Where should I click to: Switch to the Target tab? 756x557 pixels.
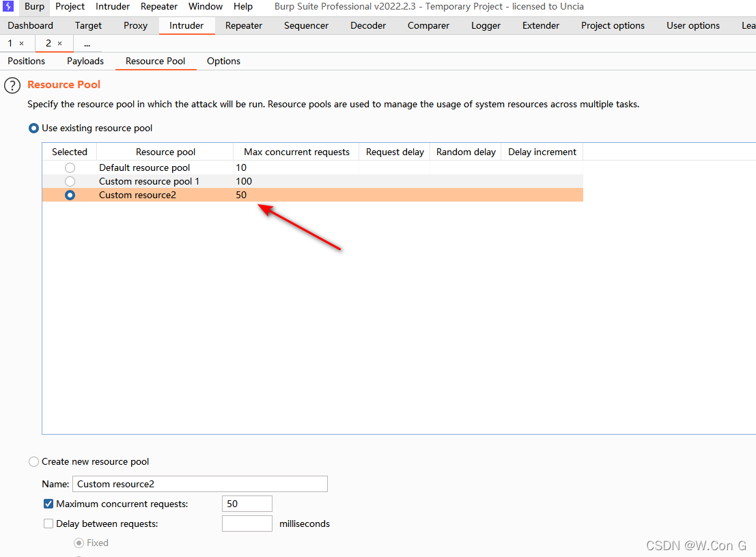pos(88,25)
